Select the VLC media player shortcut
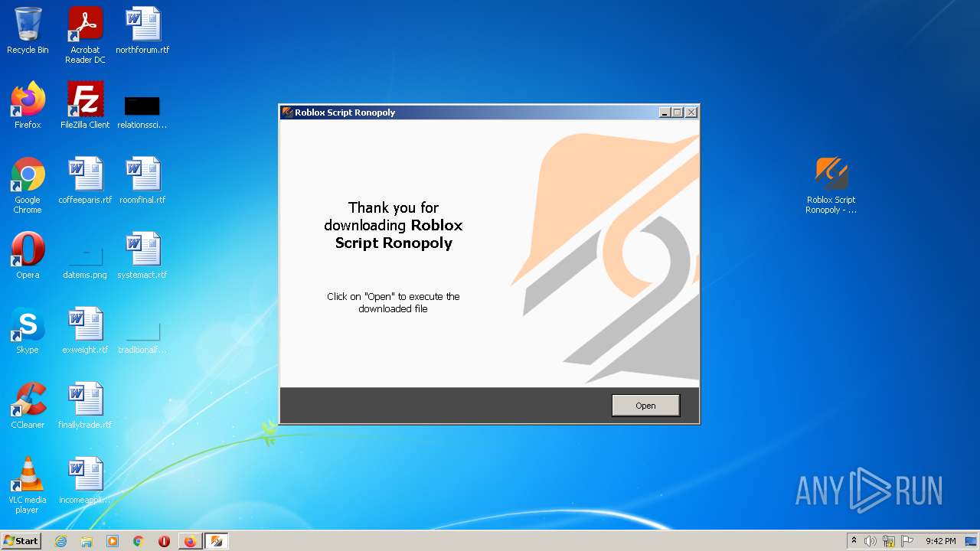 [28, 485]
